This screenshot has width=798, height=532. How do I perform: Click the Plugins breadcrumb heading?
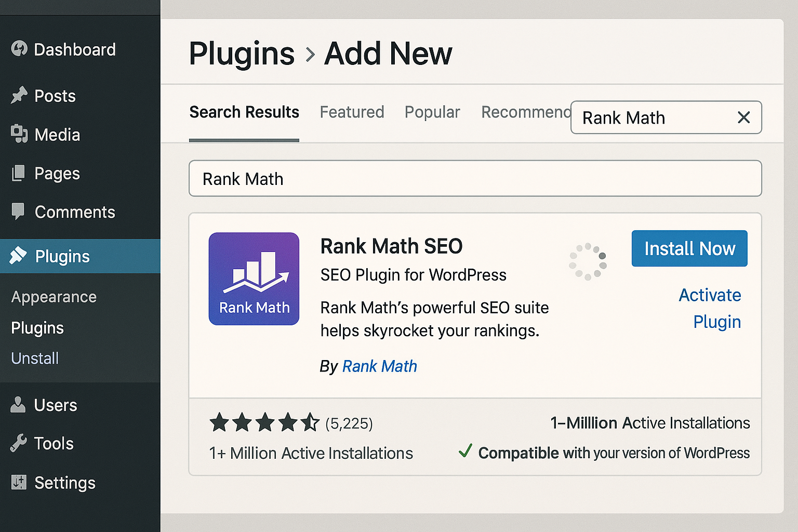[242, 54]
